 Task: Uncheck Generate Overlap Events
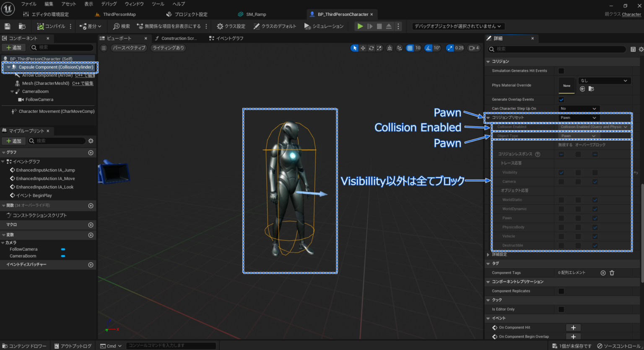pyautogui.click(x=561, y=99)
